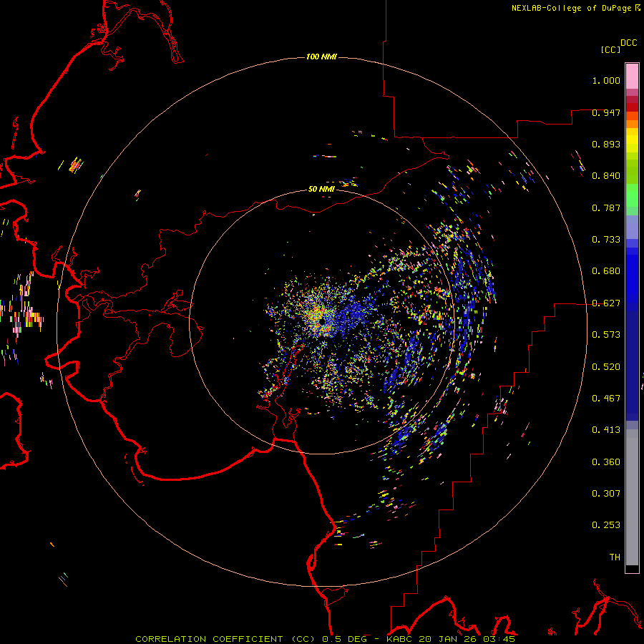
Task: Click the 0.413 scale value
Action: point(606,430)
